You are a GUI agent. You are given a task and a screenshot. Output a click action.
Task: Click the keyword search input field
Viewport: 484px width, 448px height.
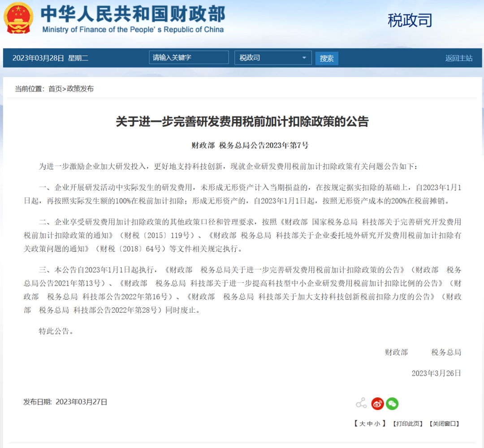(x=189, y=57)
